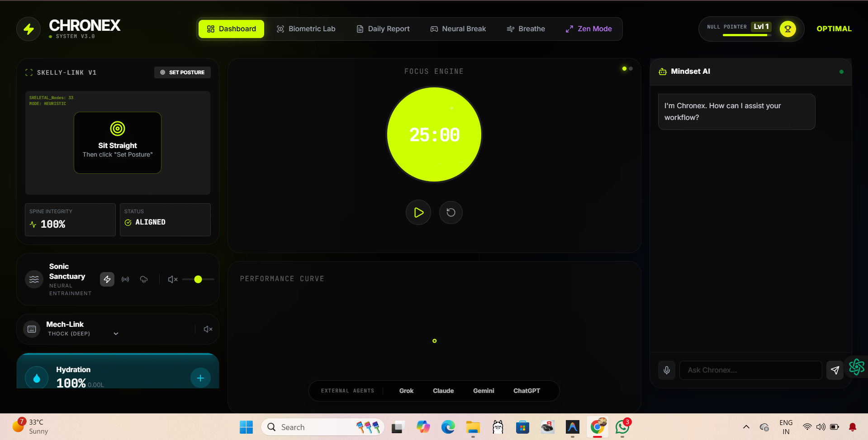Click the Set Posture button

point(182,72)
